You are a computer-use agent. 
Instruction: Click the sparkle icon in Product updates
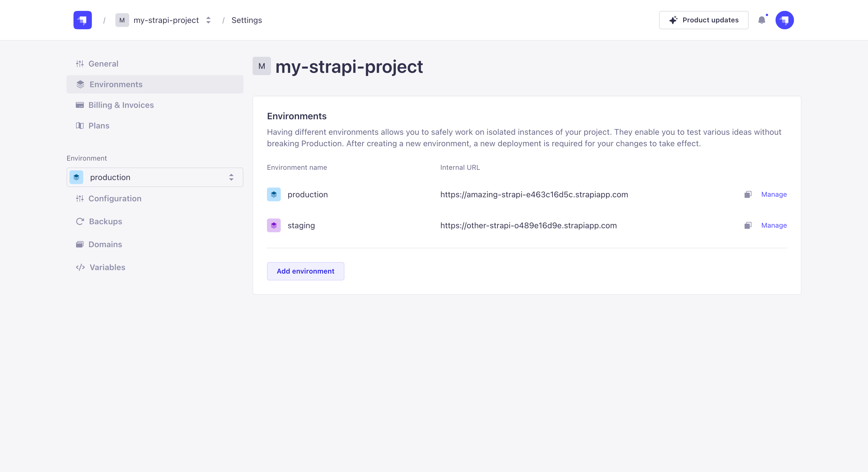[x=673, y=20]
